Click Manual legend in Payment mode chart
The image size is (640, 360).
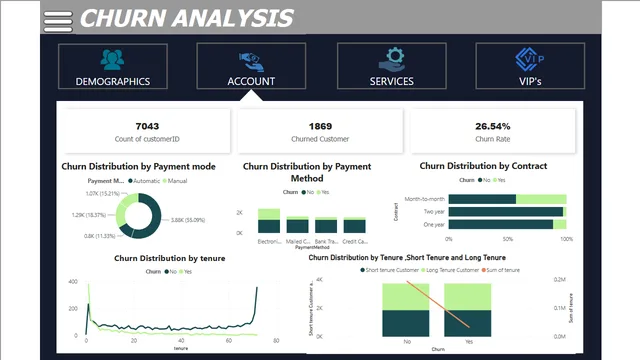(x=175, y=181)
